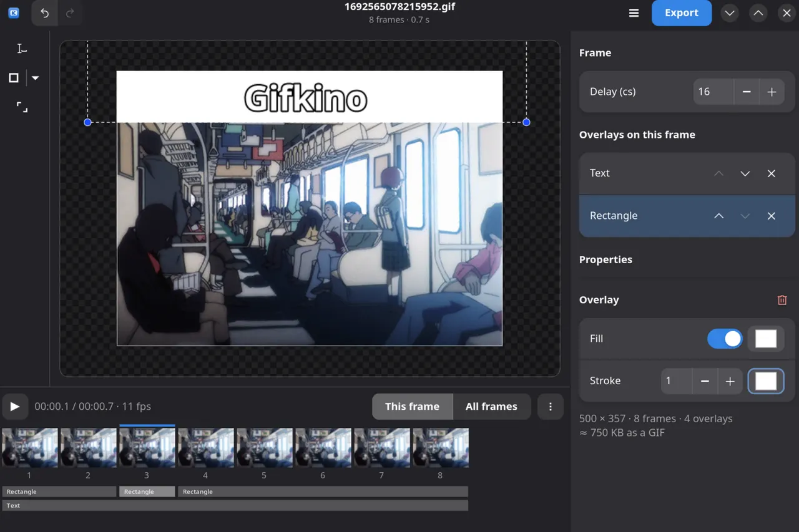This screenshot has height=532, width=799.
Task: Select the Rectangle overlay row
Action: pos(687,216)
